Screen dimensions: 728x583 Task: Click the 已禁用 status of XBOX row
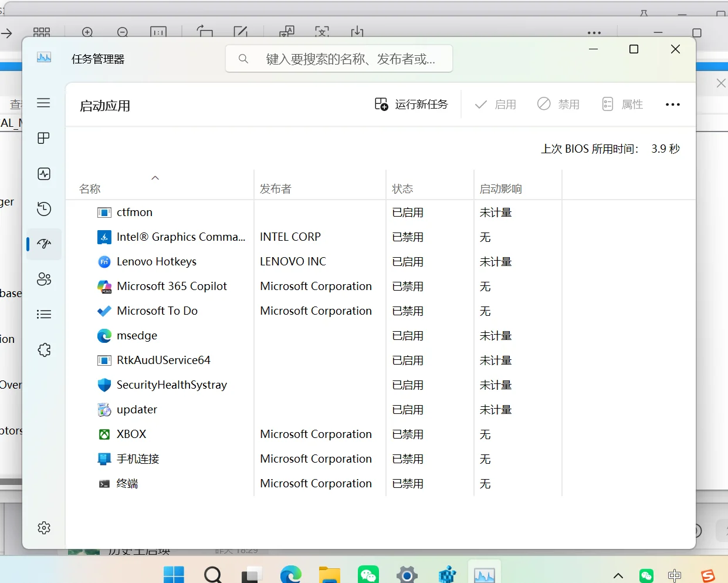pyautogui.click(x=408, y=434)
